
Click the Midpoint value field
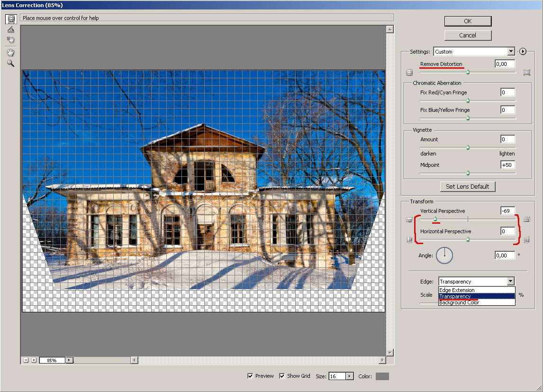tap(507, 165)
